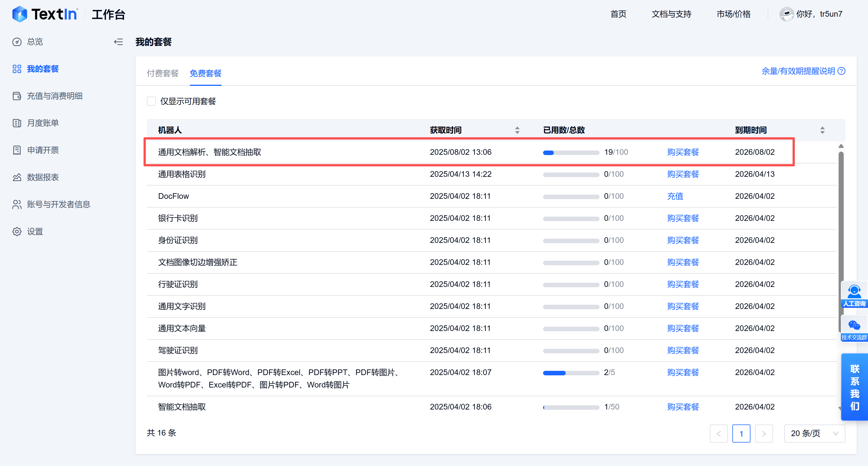Click the 申请开票 invoice icon

pyautogui.click(x=17, y=150)
